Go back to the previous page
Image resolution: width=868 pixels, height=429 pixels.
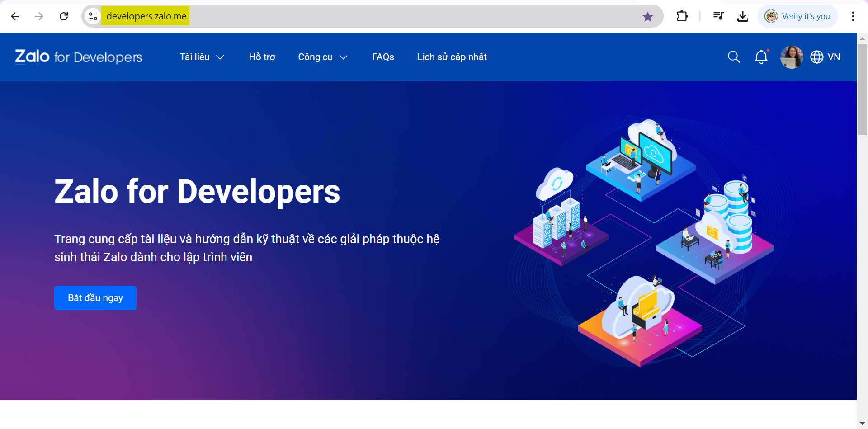pos(15,16)
